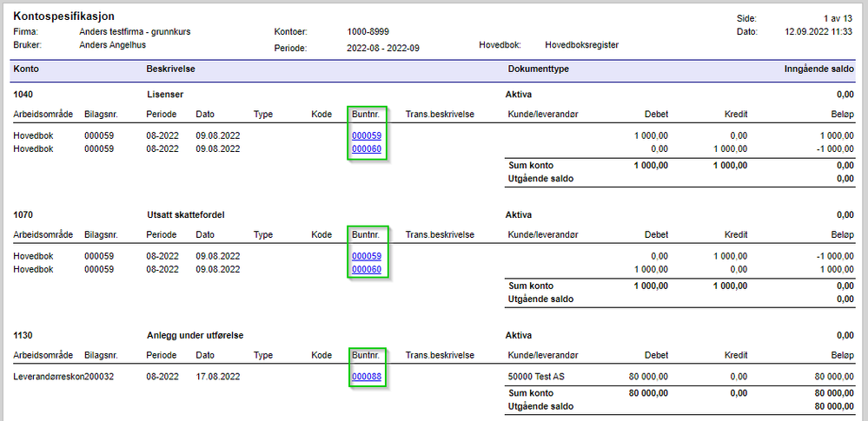
Task: Click Kunde/leverandør header in account 1130 section
Action: pos(543,355)
